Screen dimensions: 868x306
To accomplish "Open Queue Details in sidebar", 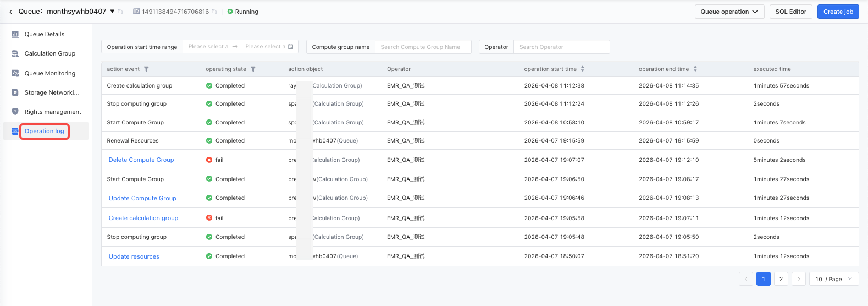I will click(46, 34).
